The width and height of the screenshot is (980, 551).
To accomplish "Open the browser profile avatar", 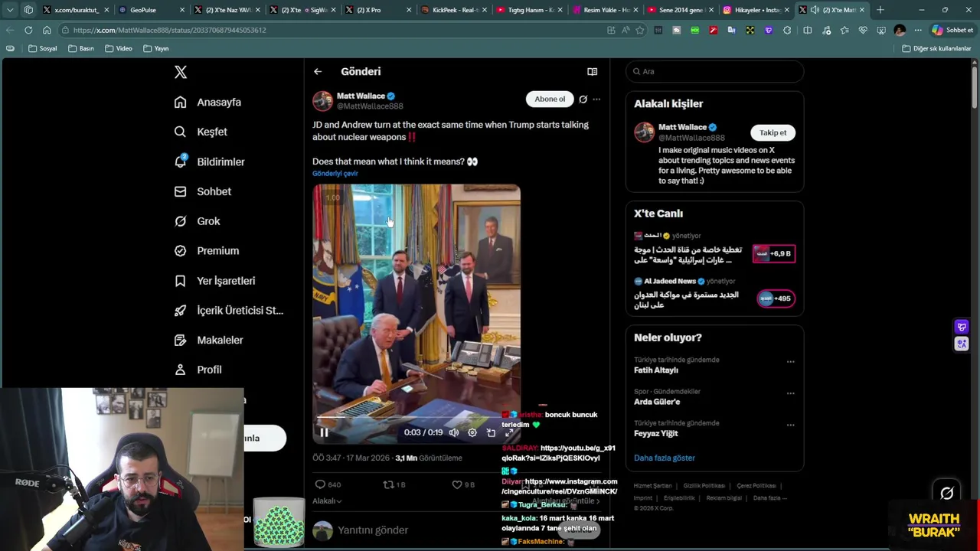I will click(900, 30).
